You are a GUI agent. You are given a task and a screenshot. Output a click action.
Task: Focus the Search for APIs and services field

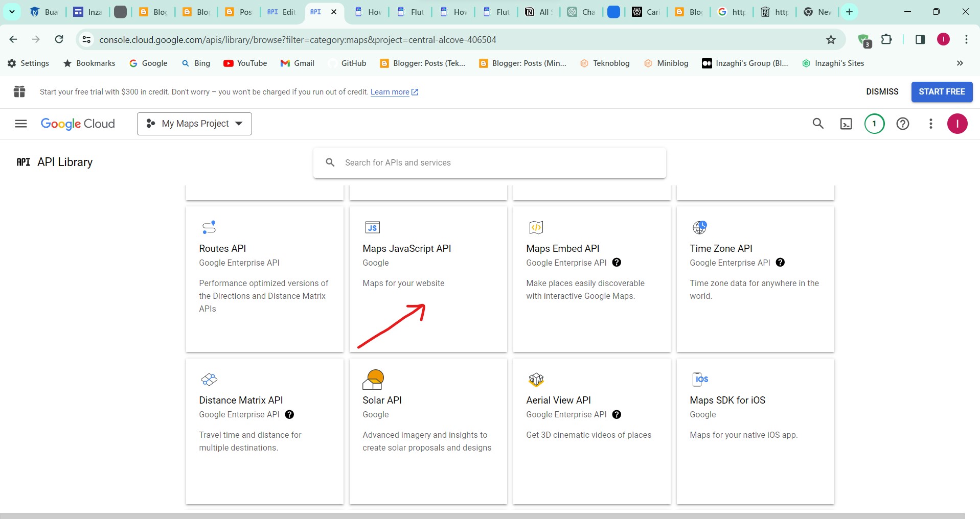pos(489,163)
